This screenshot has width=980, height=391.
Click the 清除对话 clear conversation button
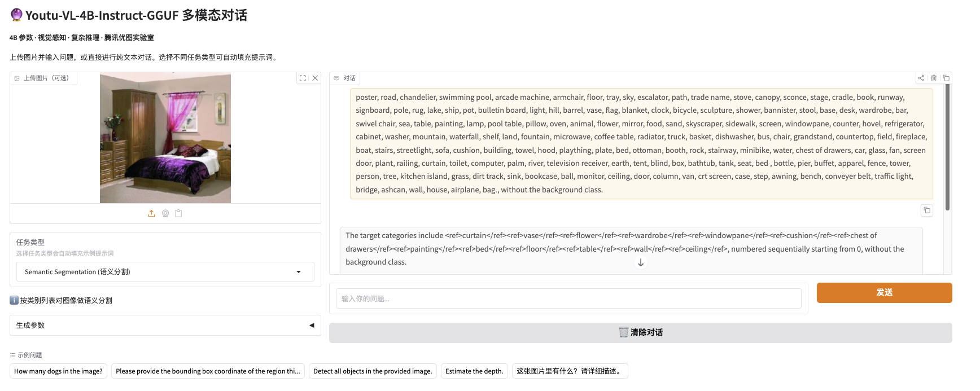pos(641,333)
